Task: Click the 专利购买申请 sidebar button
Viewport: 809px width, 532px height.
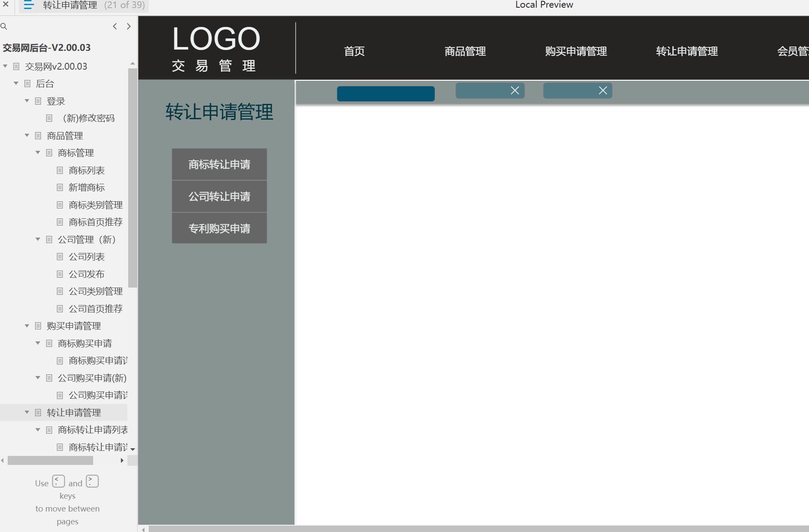Action: [219, 228]
